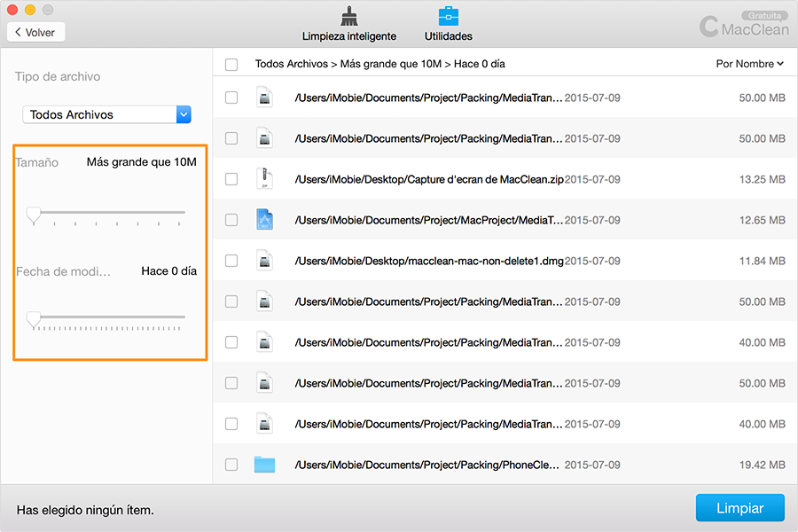Tick checkbox for Capture d'ecran de MacClean.zip

(x=231, y=179)
